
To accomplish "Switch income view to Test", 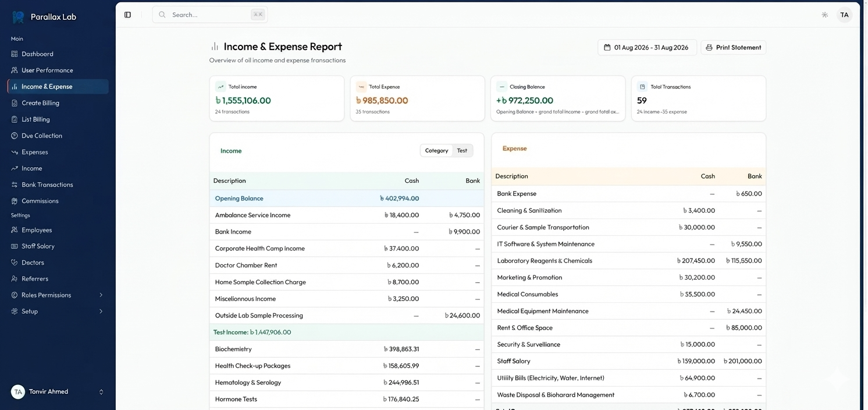I will [x=462, y=151].
